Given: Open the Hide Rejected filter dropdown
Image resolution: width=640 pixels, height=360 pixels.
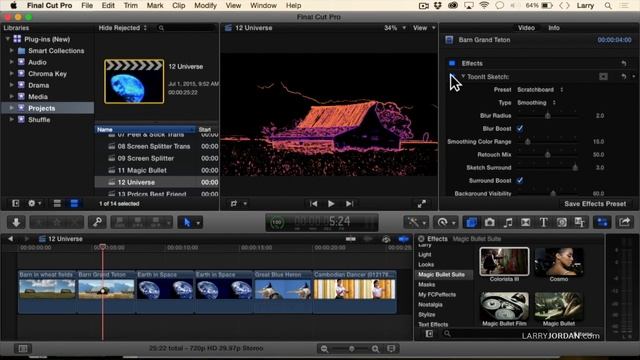Looking at the screenshot, I should point(123,28).
